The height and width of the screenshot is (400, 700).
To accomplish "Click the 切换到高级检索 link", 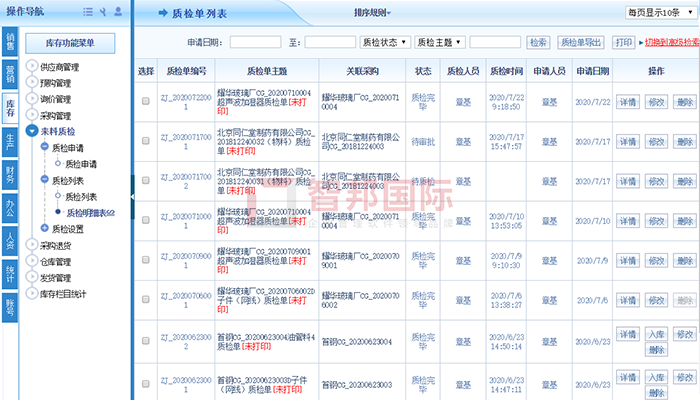I will [x=672, y=42].
